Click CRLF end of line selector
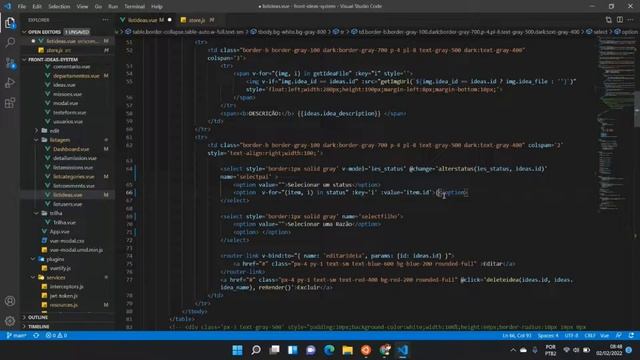Screen dimensions: 640x360 (590, 336)
